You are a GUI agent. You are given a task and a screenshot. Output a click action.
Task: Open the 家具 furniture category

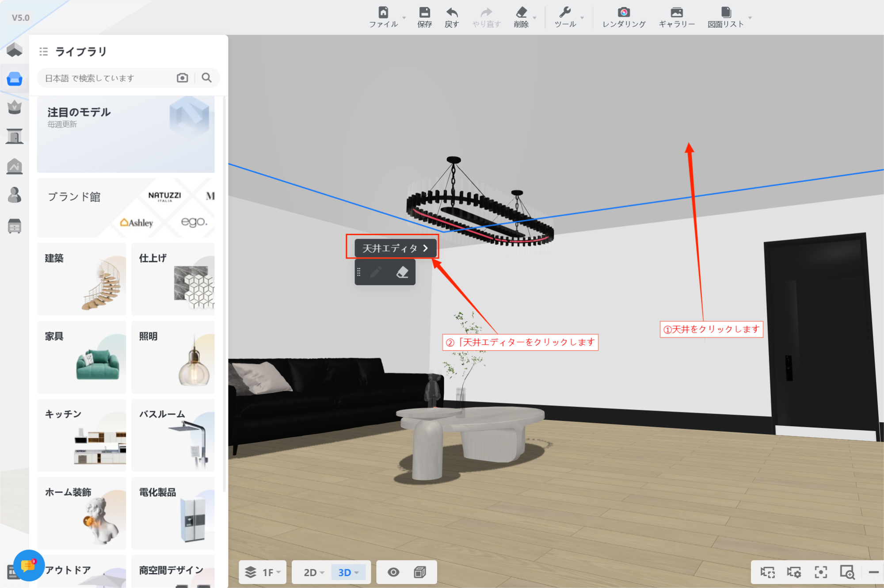pos(81,357)
